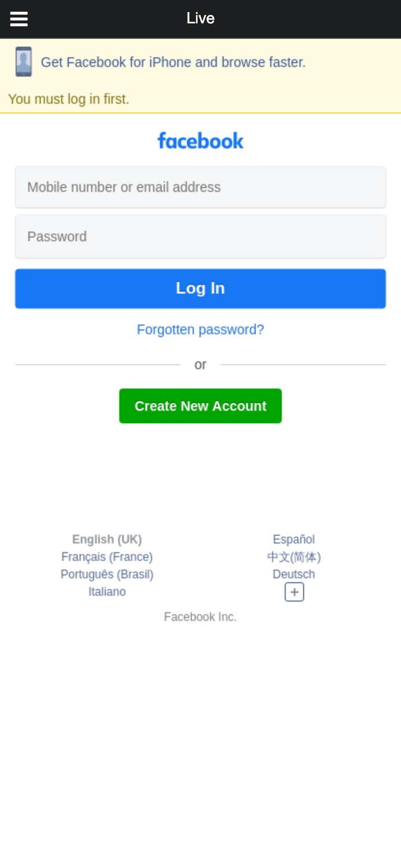
Task: Select the 中文(简体) language option
Action: 294,557
